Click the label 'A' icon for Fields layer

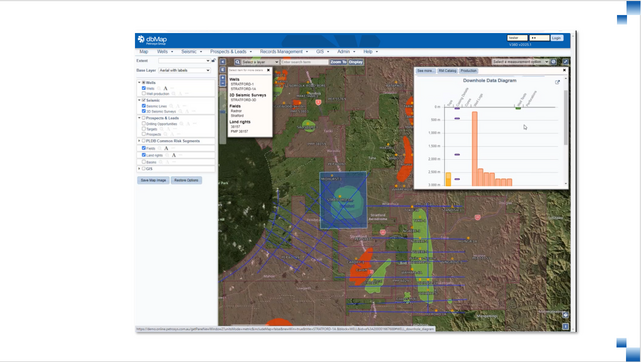pyautogui.click(x=166, y=148)
